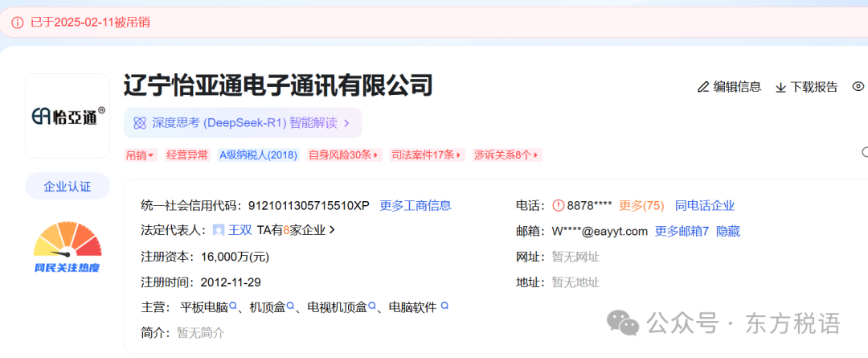The width and height of the screenshot is (868, 358).
Task: Click the search icon next to 电视机顶盒
Action: 372,307
